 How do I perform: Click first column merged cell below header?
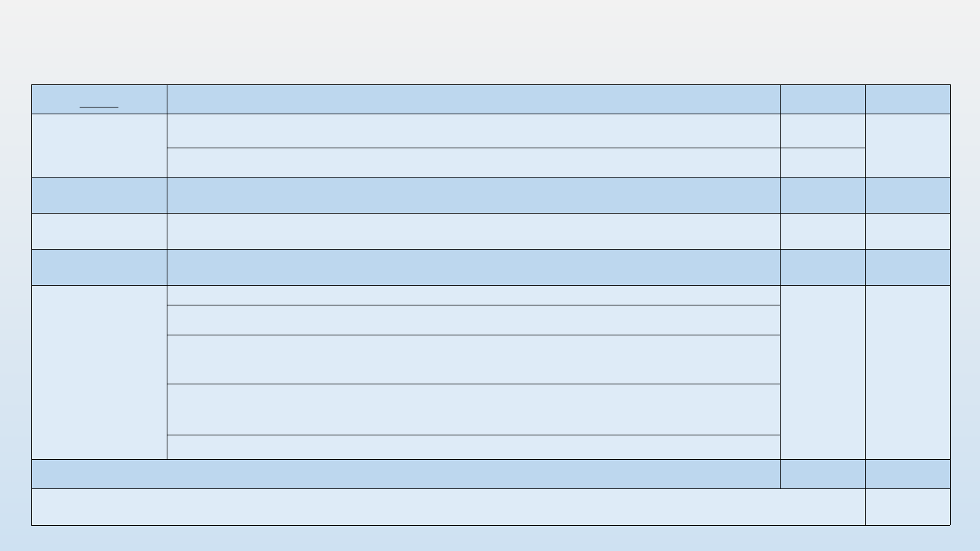click(99, 145)
